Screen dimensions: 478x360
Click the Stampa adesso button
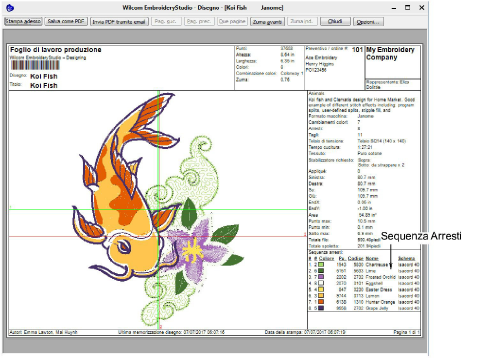pos(23,21)
